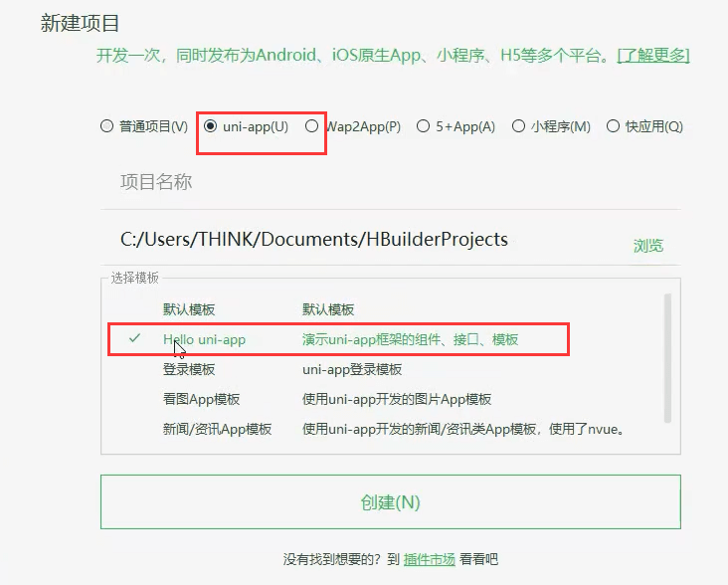This screenshot has height=585, width=728.
Task: Click the template list scrollbar
Action: pyautogui.click(x=667, y=358)
